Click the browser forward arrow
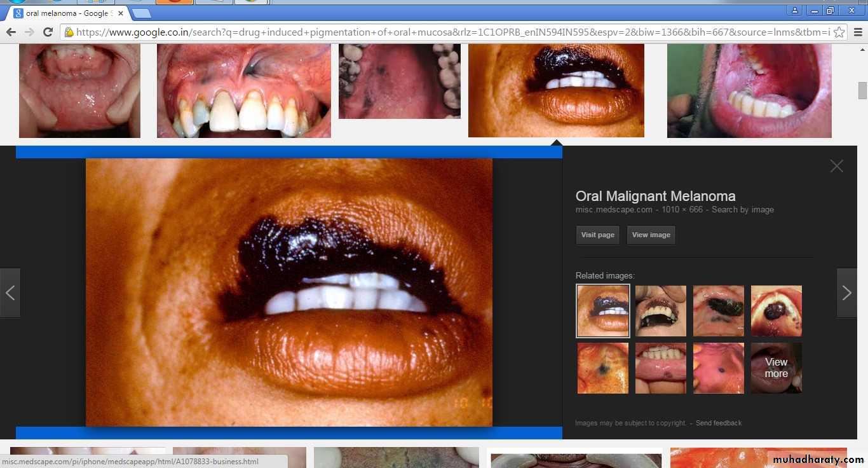 pyautogui.click(x=29, y=32)
